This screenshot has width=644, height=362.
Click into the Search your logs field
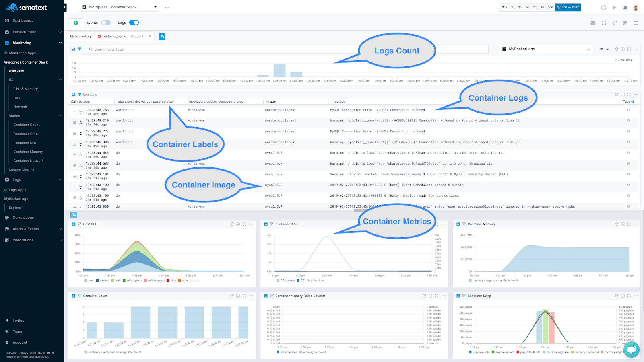(288, 49)
